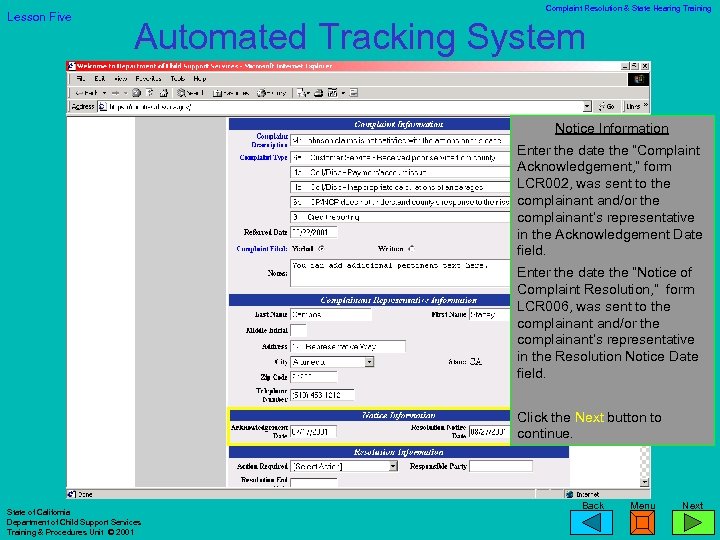Viewport: 720px width, 540px height.
Task: Open the Help menu
Action: point(200,79)
